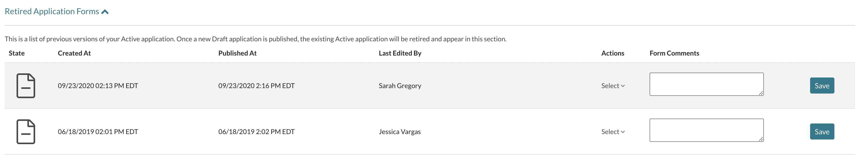Click the comments box for Sarah Gregory's form
The image size is (868, 155).
706,84
